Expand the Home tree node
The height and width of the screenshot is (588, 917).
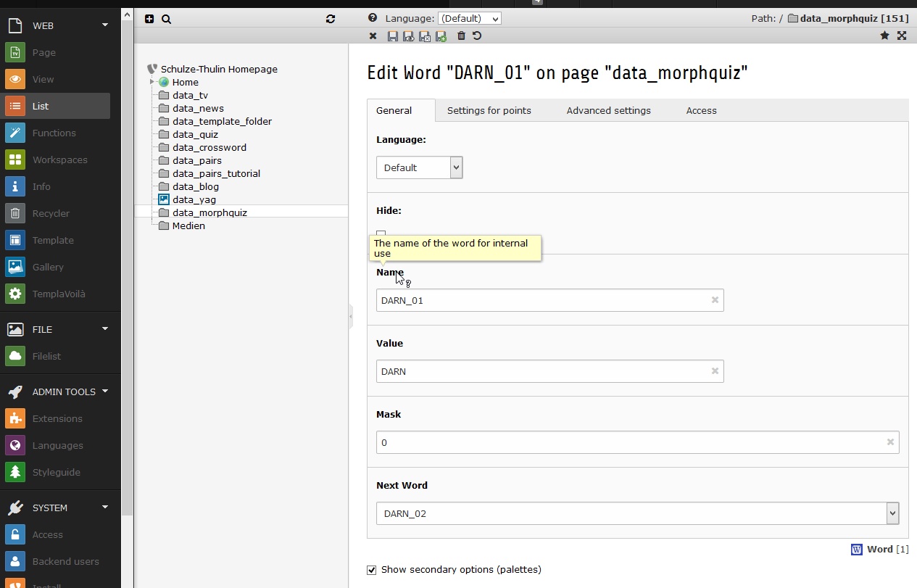coord(152,82)
